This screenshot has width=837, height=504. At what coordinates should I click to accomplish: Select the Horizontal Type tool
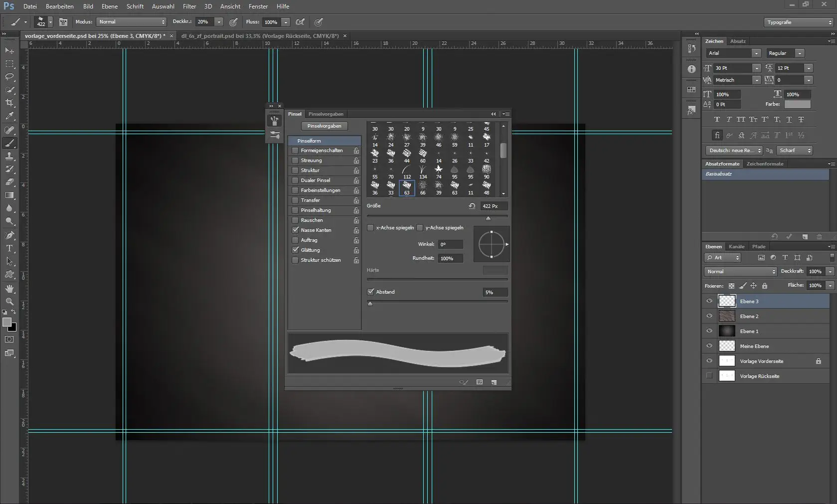9,248
